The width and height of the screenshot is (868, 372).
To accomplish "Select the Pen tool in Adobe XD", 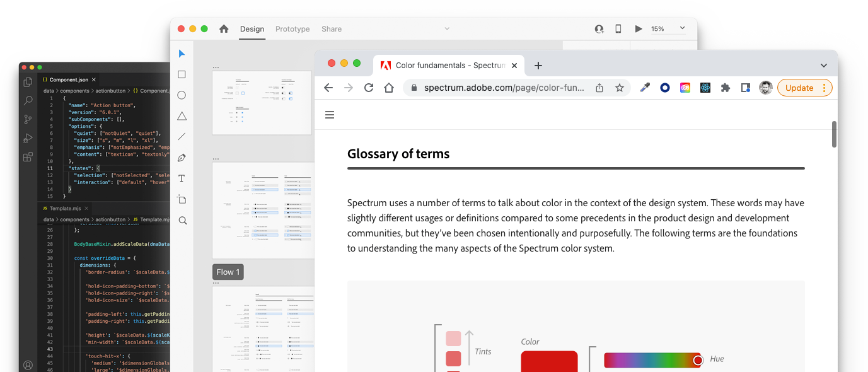I will point(182,158).
